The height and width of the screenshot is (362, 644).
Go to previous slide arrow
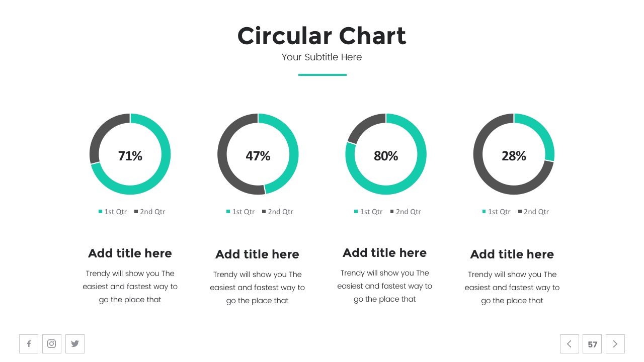pyautogui.click(x=569, y=344)
